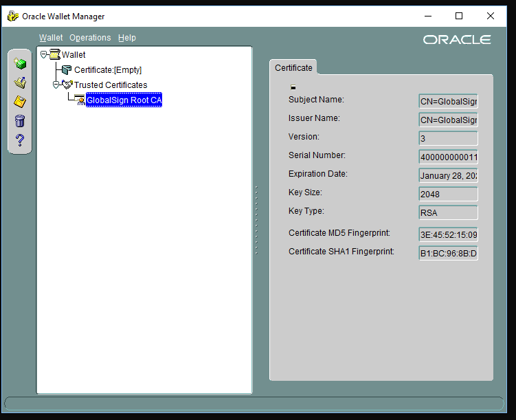The width and height of the screenshot is (516, 420).
Task: Click the Serial Number value field
Action: point(448,157)
